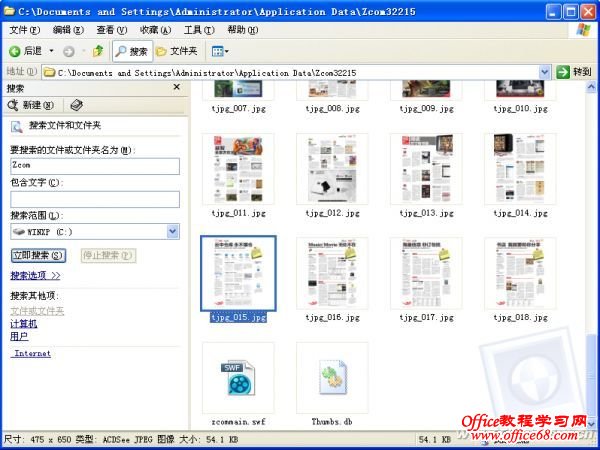Select thumbnail tjpg_018.jpg
The height and width of the screenshot is (450, 600).
click(520, 273)
